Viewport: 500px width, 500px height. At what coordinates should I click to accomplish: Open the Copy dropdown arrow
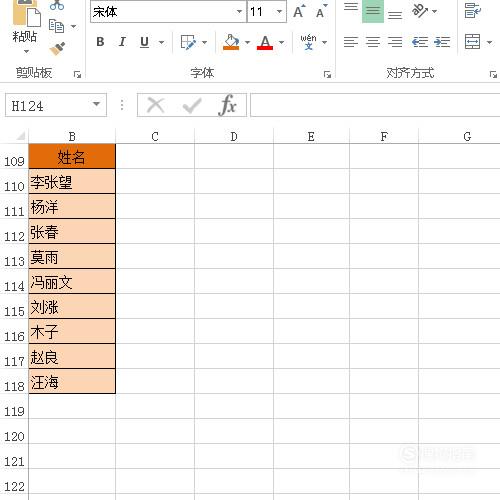click(74, 26)
